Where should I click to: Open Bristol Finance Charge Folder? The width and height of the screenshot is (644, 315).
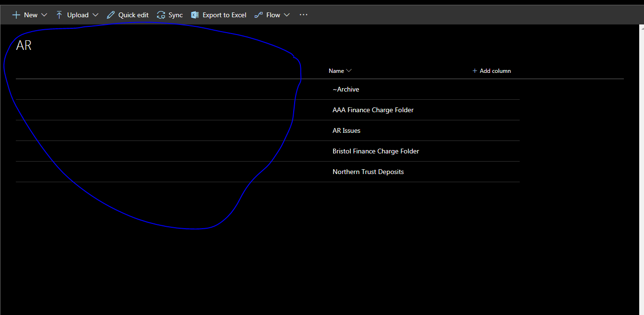(x=376, y=152)
